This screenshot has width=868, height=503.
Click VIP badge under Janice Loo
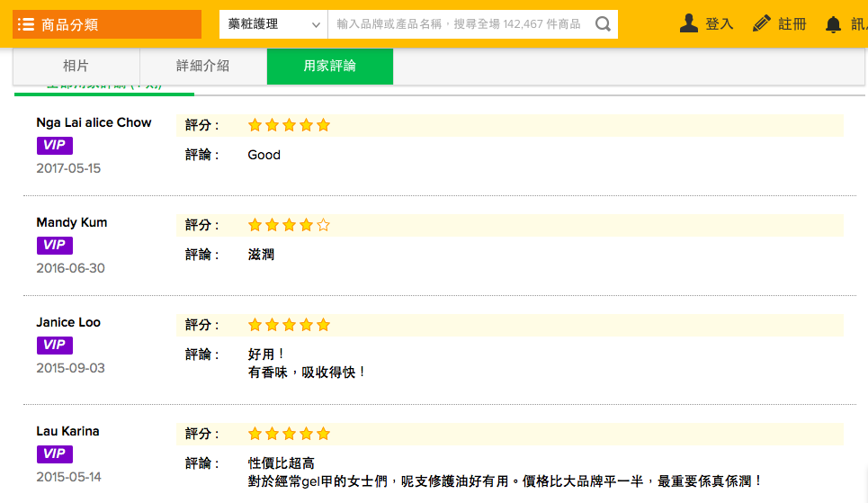(x=54, y=346)
